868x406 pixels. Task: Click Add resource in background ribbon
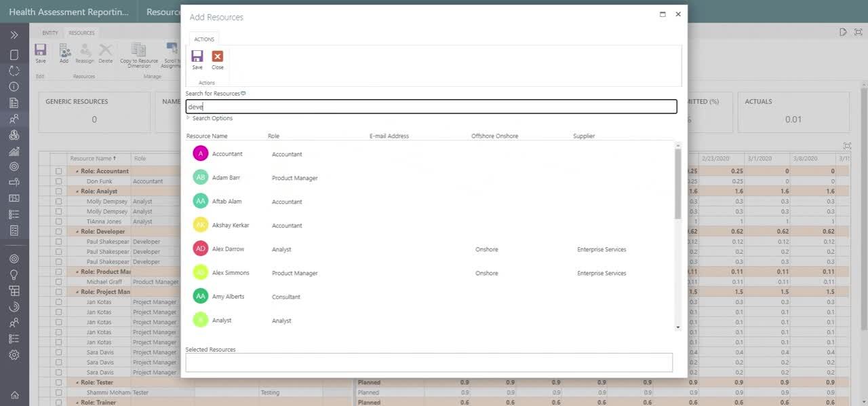(64, 54)
